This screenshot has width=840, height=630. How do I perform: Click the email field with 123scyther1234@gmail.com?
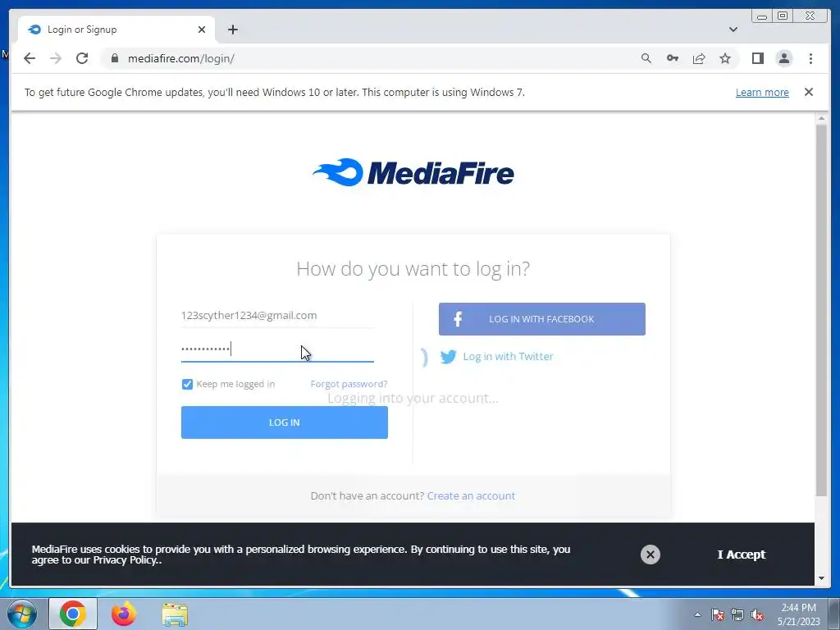tap(277, 315)
